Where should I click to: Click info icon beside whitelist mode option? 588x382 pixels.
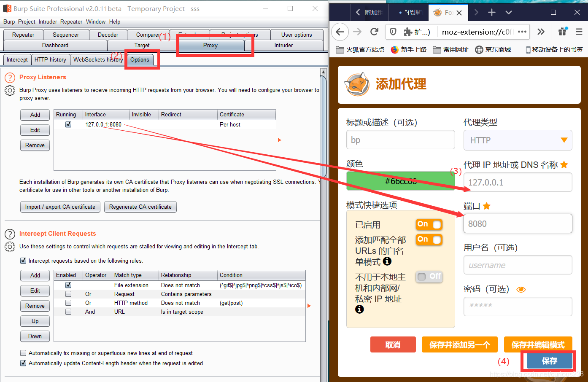pyautogui.click(x=387, y=261)
